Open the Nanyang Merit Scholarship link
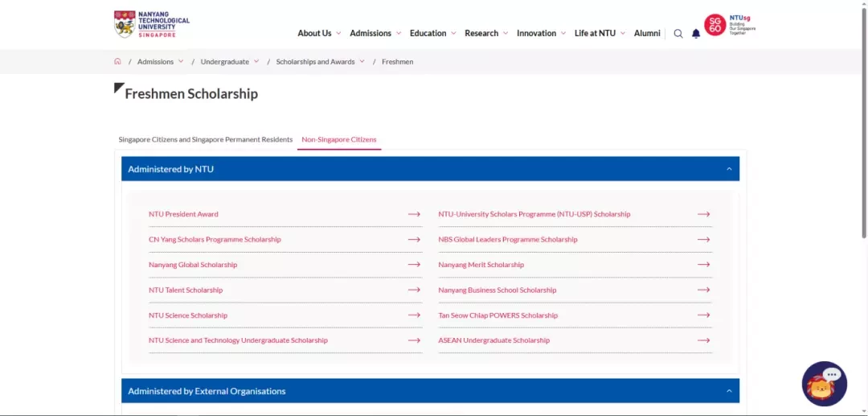Viewport: 868px width, 416px height. coord(481,265)
